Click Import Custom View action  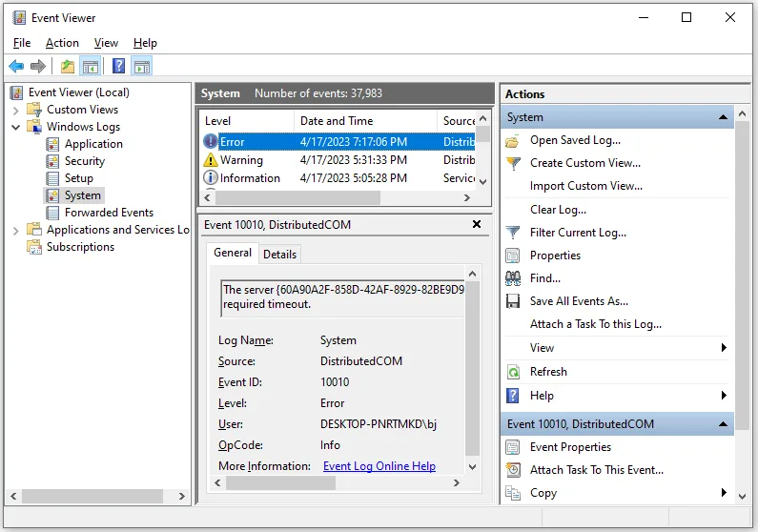click(586, 186)
